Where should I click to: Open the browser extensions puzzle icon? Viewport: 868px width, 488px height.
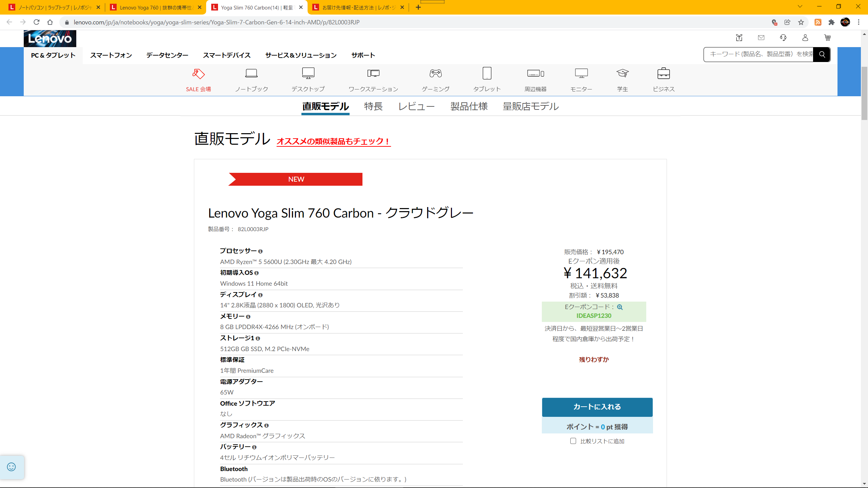point(831,22)
